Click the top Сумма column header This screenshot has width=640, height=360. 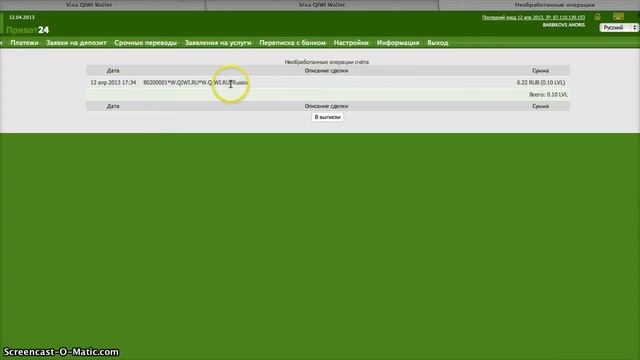point(540,71)
